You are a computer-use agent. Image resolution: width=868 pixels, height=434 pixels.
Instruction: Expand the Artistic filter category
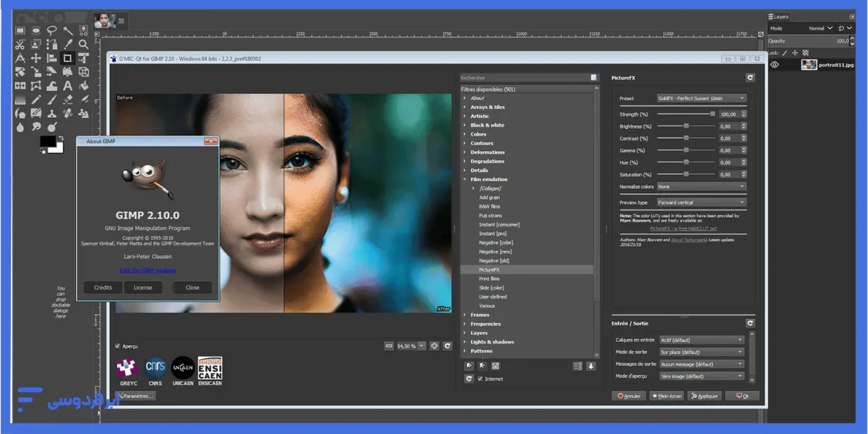pos(464,116)
